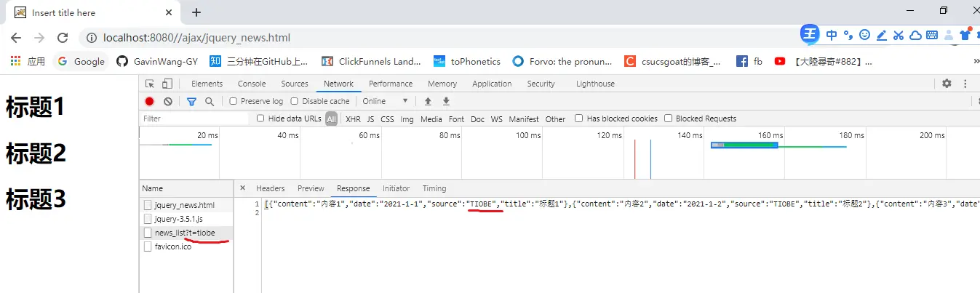This screenshot has width=980, height=293.
Task: Close the request details panel
Action: coord(243,188)
